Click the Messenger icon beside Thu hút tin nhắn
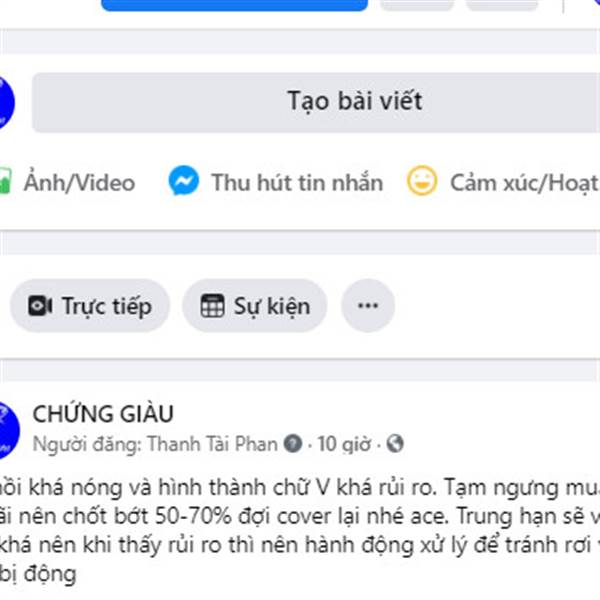600x600 pixels. pos(184,181)
